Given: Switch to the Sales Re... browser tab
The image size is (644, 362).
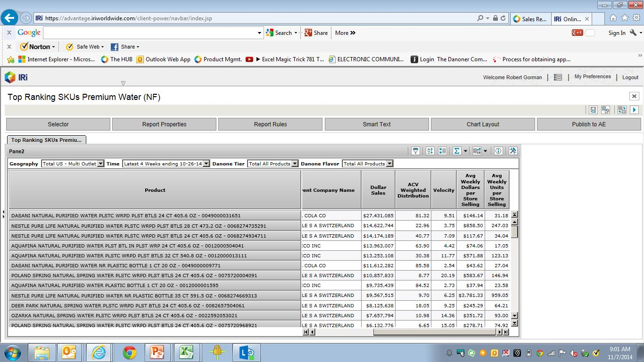Looking at the screenshot, I should tap(529, 19).
